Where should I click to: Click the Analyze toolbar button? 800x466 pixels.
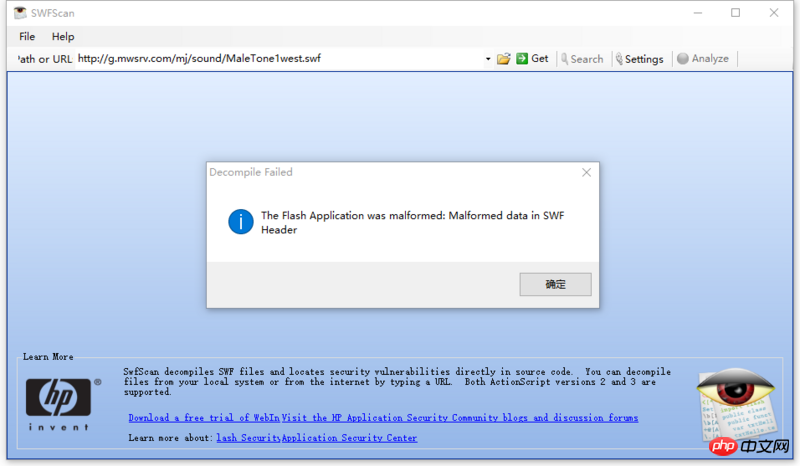click(703, 59)
